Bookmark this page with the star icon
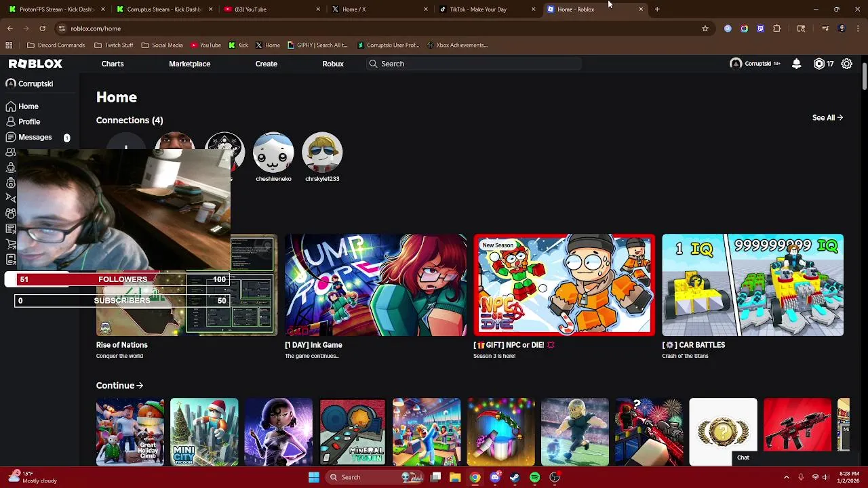Image resolution: width=868 pixels, height=488 pixels. point(705,28)
